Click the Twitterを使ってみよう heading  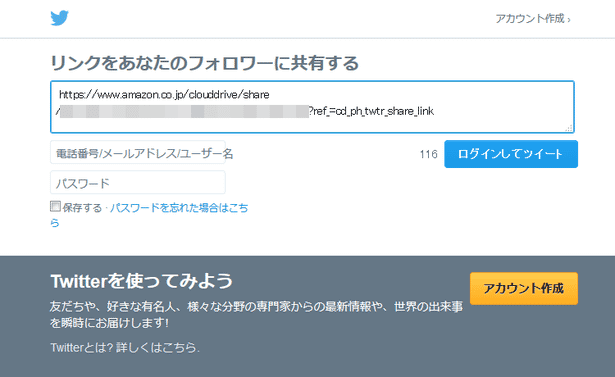click(142, 281)
